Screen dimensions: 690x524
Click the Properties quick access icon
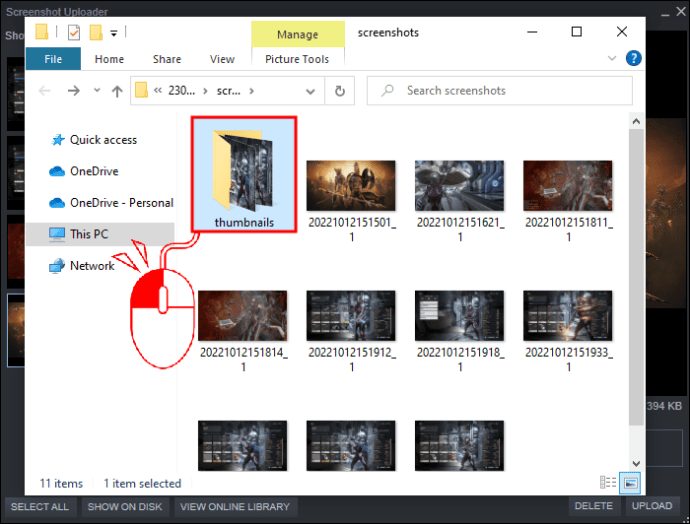click(74, 33)
